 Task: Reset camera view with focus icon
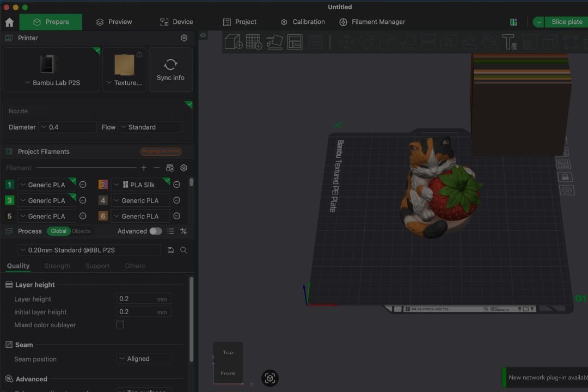click(x=269, y=378)
